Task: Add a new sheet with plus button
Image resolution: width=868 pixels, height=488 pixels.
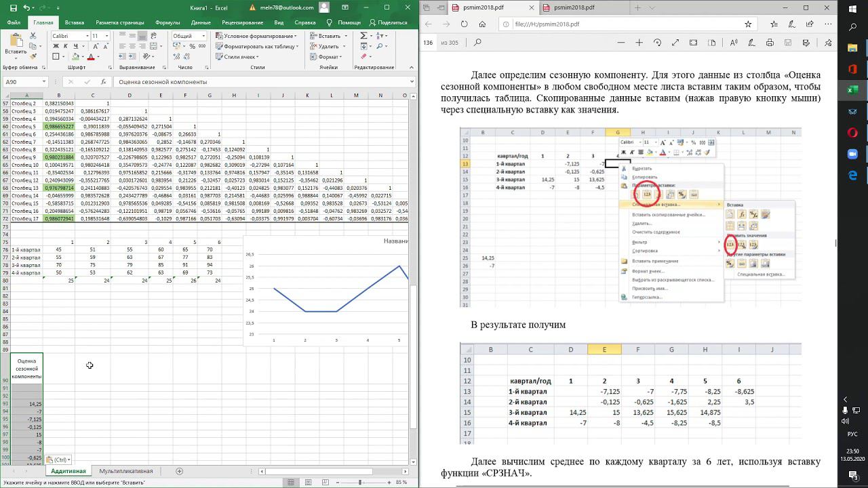Action: (x=180, y=471)
